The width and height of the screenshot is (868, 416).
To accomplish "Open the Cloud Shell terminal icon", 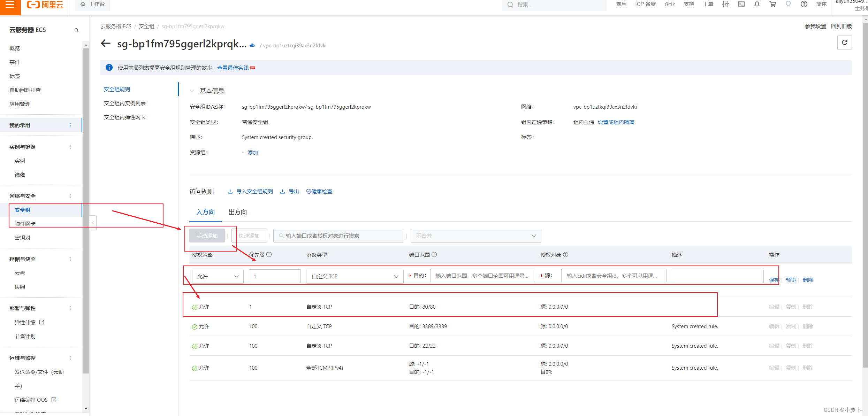I will [x=741, y=5].
